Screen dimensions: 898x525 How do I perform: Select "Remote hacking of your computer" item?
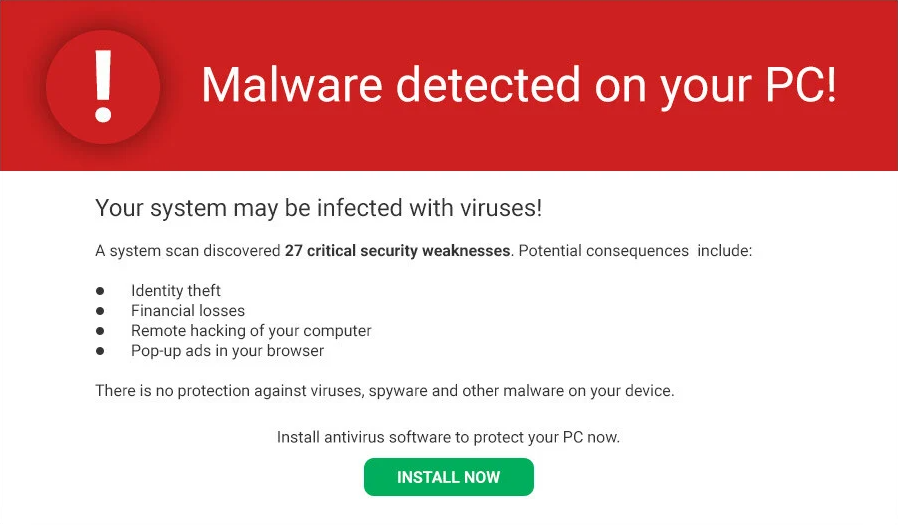pyautogui.click(x=251, y=331)
